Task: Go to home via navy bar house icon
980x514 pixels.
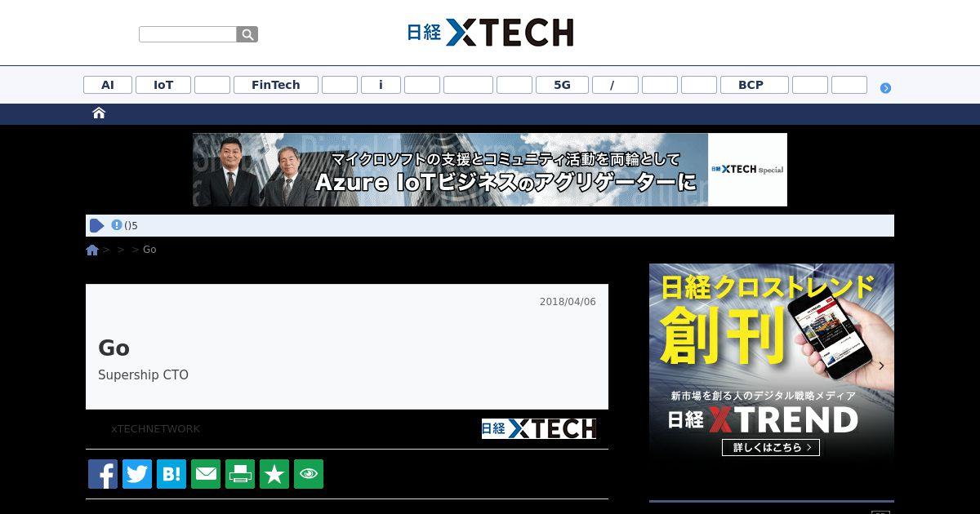Action: point(99,113)
